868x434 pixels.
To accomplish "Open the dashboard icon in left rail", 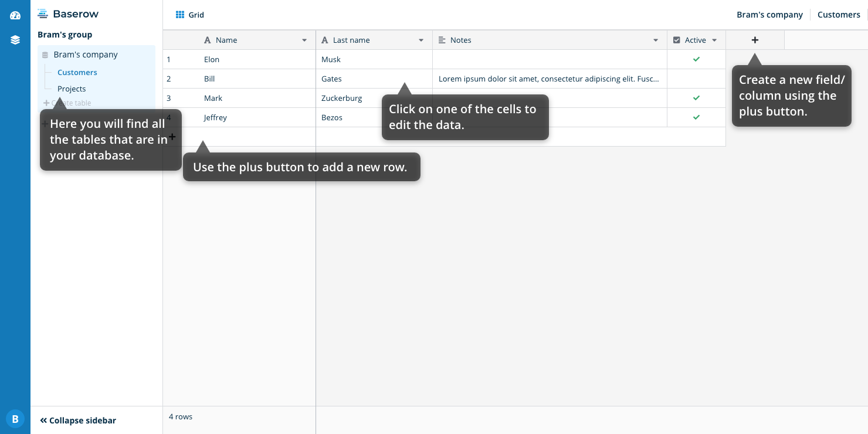I will (x=15, y=16).
